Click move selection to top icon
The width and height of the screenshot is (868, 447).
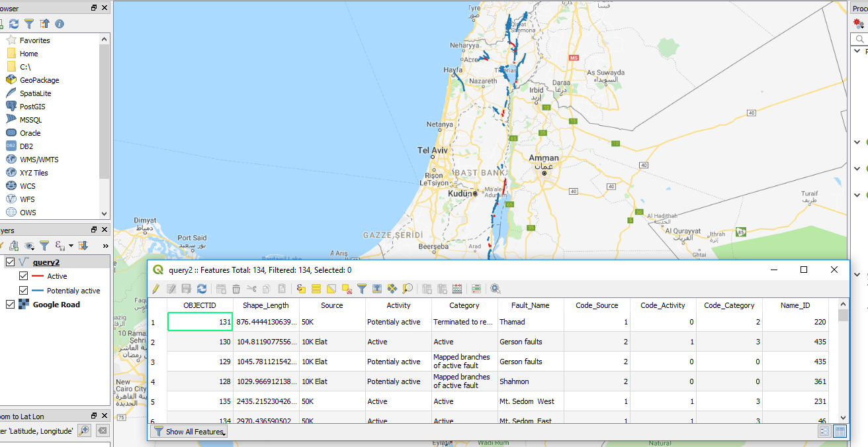(377, 289)
